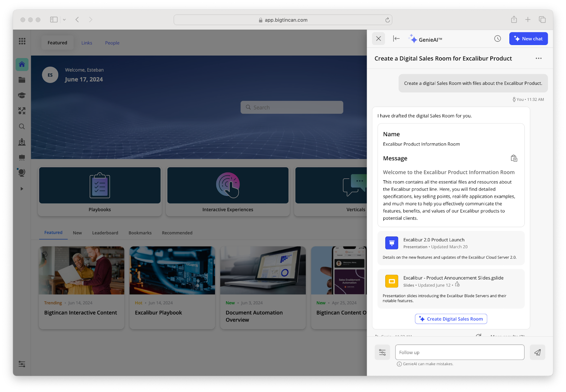Open the Interactive Experiences card
566x392 pixels.
point(228,191)
